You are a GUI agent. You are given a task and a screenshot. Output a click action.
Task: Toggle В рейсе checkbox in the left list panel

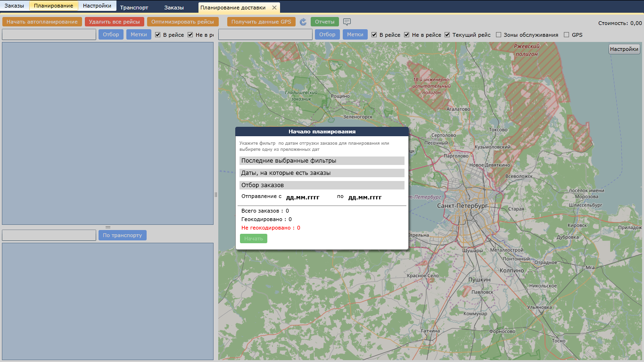(158, 35)
